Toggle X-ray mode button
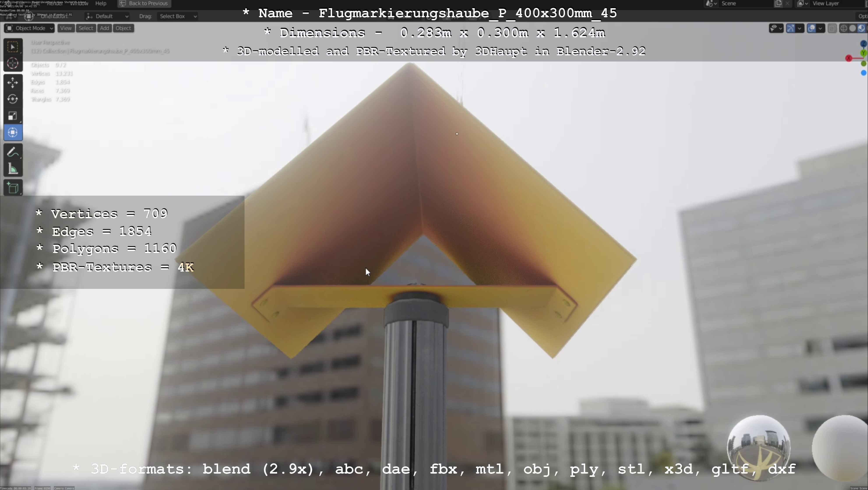Image resolution: width=868 pixels, height=490 pixels. click(832, 28)
